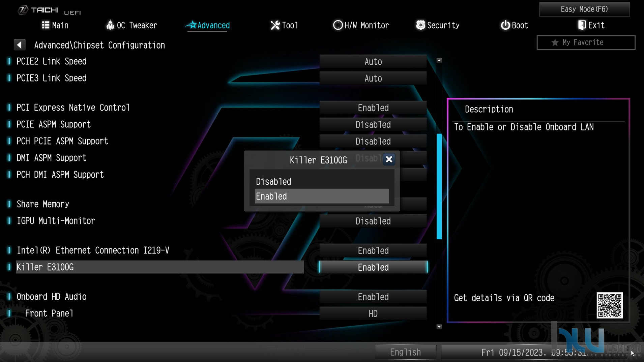Open the Security tab
This screenshot has width=644, height=362.
[438, 25]
